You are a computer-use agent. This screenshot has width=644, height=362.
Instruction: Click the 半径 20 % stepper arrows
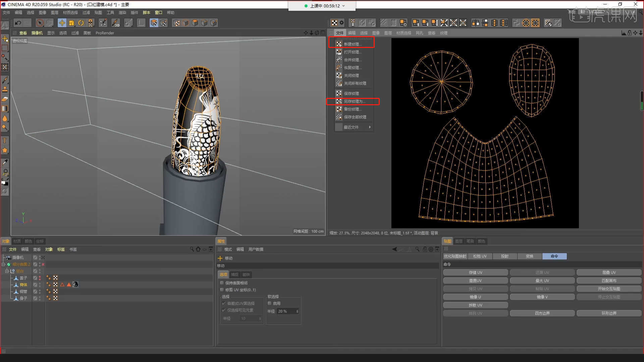[x=297, y=311]
